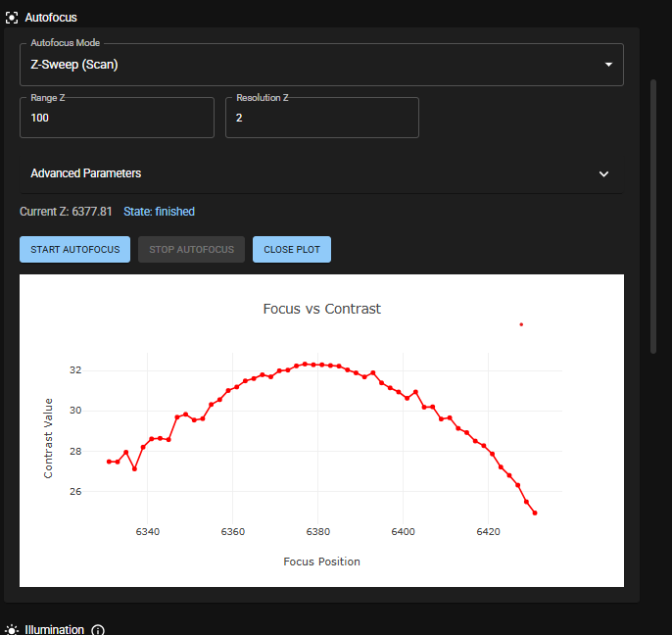Click the 6420 x-axis tick label
Image resolution: width=672 pixels, height=635 pixels.
489,532
